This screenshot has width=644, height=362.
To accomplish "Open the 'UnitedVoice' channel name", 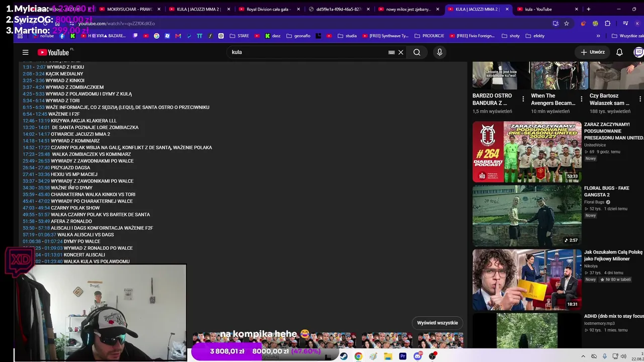I will pyautogui.click(x=595, y=145).
